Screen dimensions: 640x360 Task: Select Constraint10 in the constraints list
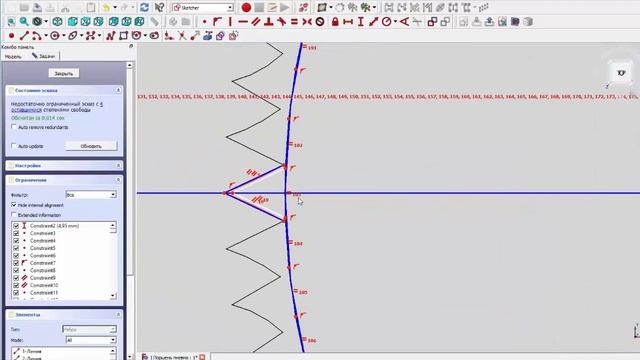(x=44, y=285)
